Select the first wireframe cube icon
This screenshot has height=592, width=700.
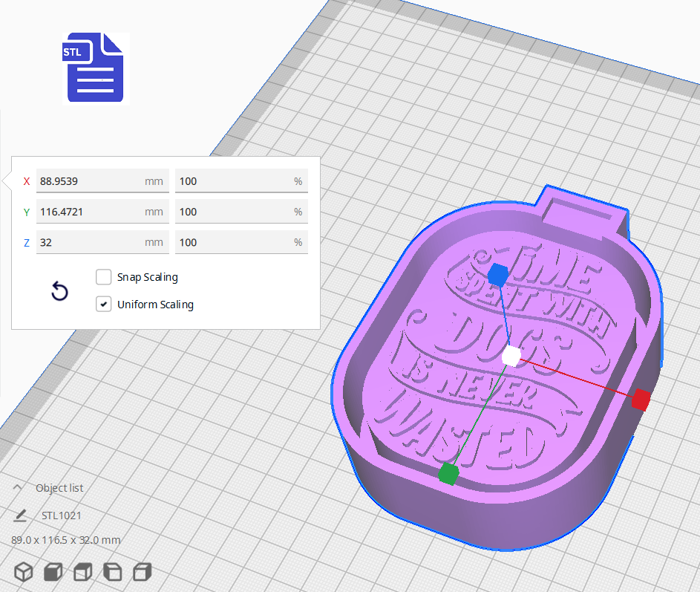23,572
